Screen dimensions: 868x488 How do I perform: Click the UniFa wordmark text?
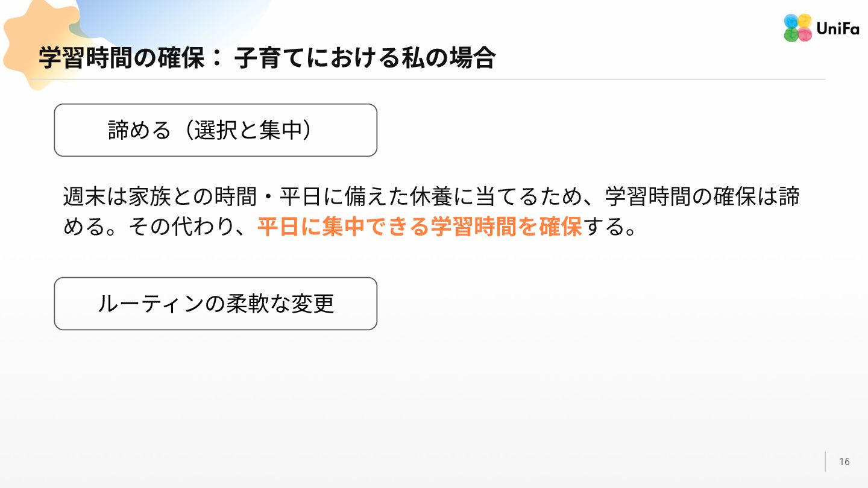pyautogui.click(x=838, y=28)
